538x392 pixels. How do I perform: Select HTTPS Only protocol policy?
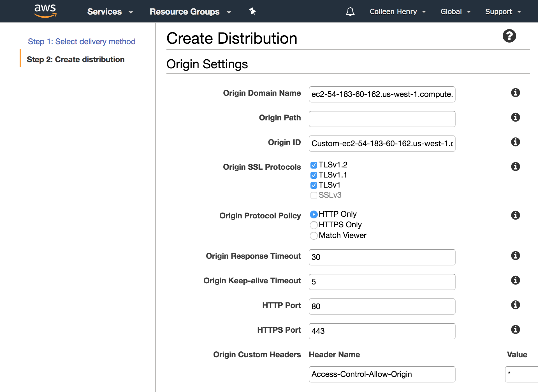coord(314,225)
